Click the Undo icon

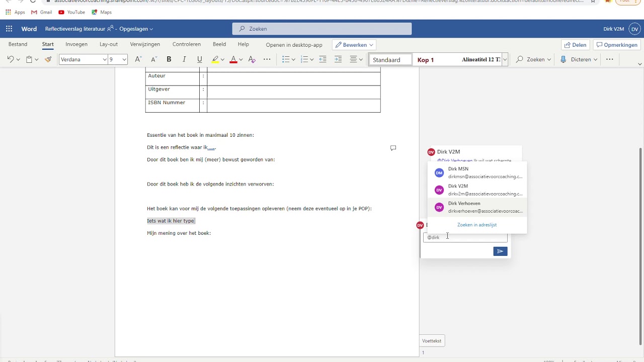coord(10,59)
